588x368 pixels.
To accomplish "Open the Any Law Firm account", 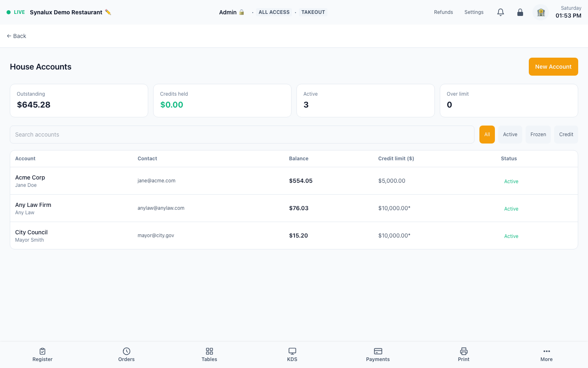I will tap(294, 208).
